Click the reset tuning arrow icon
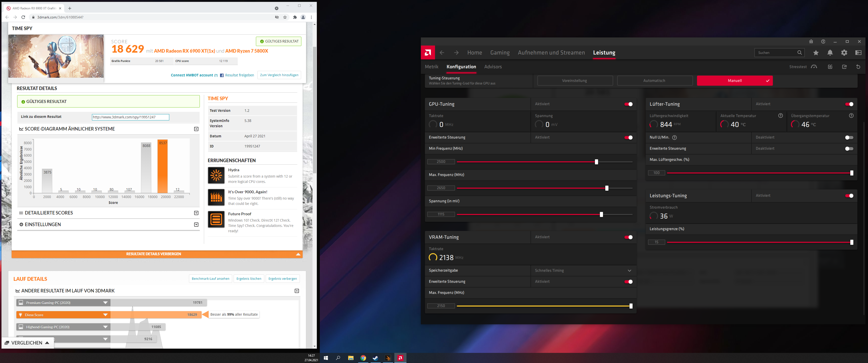This screenshot has height=363, width=868. [858, 67]
